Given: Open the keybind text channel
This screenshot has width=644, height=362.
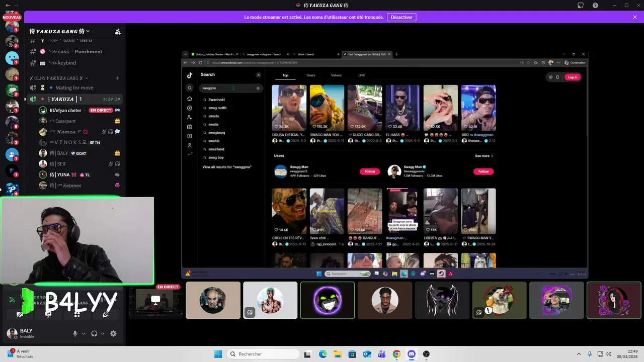Looking at the screenshot, I should pyautogui.click(x=74, y=63).
